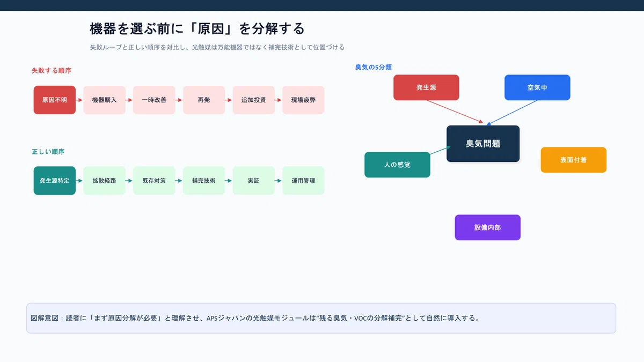The height and width of the screenshot is (362, 644).
Task: Select the 拡散経路 step box
Action: coord(104,181)
